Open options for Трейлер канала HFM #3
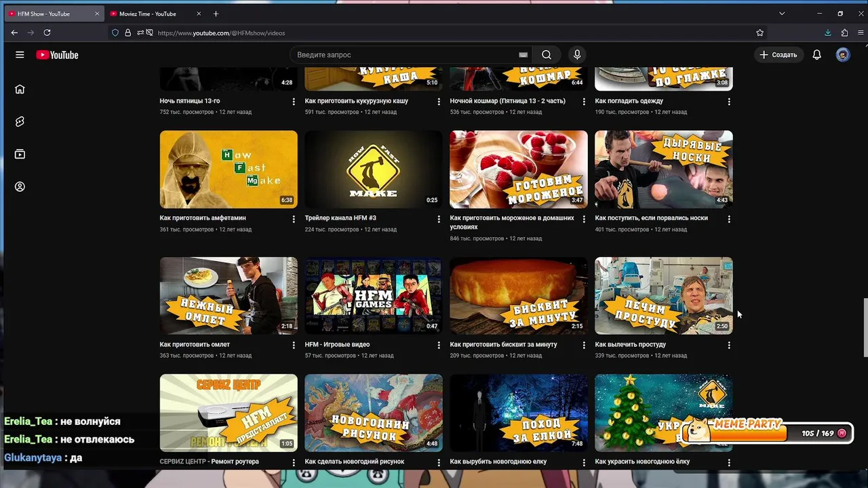This screenshot has width=868, height=488. pyautogui.click(x=439, y=219)
